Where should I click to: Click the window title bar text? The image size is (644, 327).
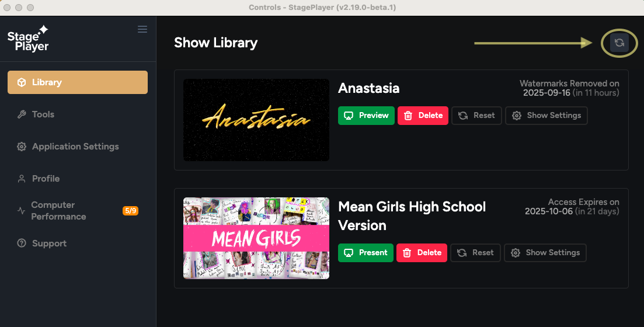pos(322,8)
